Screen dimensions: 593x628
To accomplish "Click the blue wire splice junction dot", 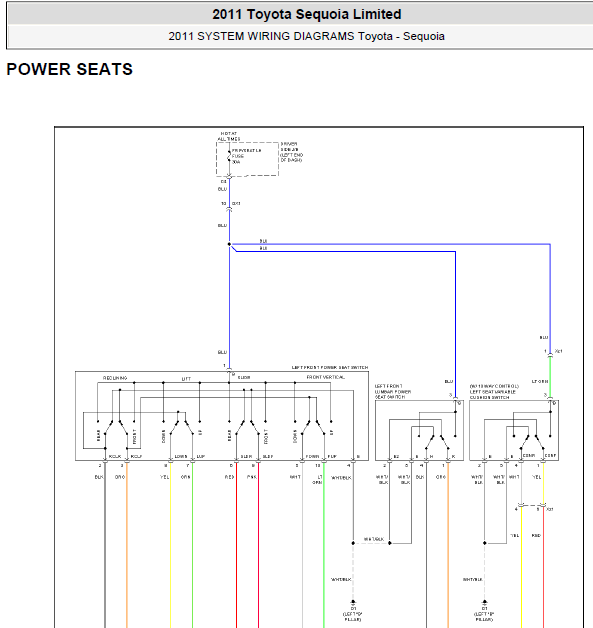I will pyautogui.click(x=229, y=244).
